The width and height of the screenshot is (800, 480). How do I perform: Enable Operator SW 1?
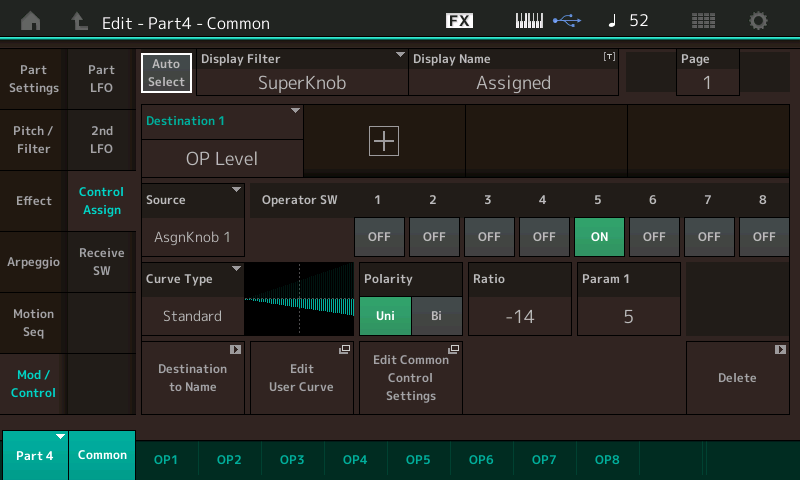click(379, 237)
